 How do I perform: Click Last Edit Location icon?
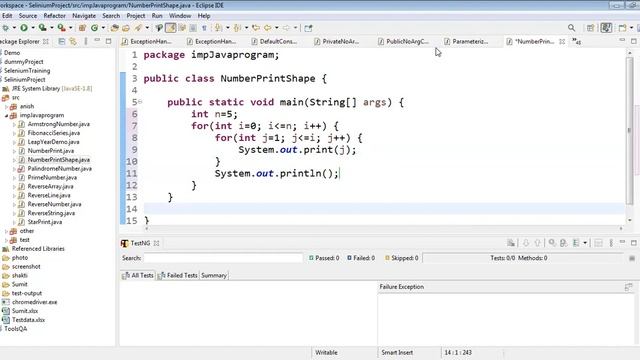256,28
